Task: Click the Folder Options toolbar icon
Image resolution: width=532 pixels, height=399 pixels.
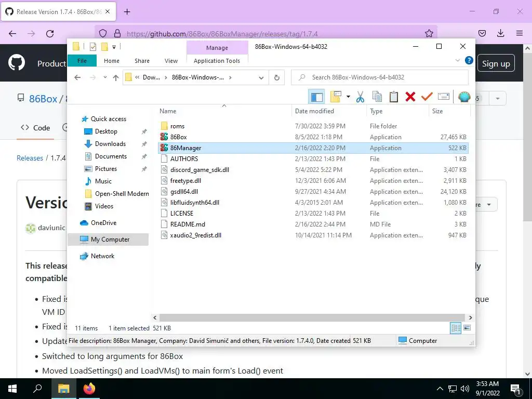Action: 336,97
